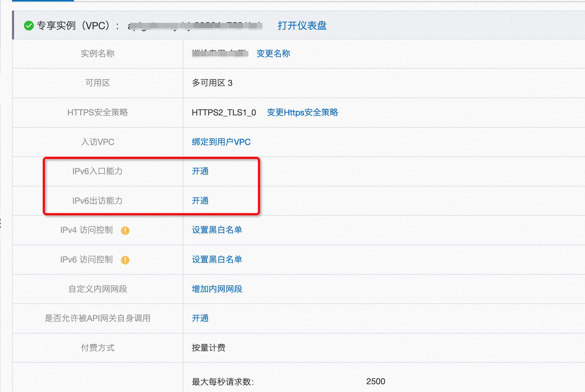Click 变更名称 to rename the instance
Screen dimensions: 585x392
coord(273,53)
